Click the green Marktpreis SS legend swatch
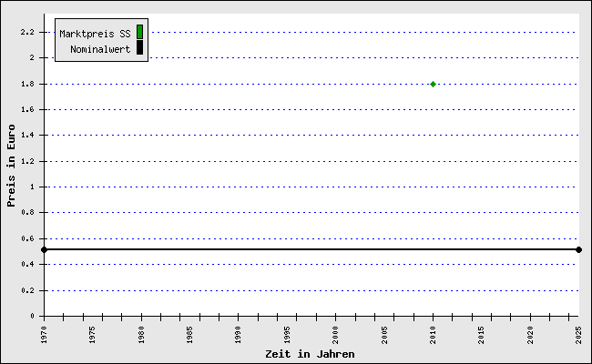The width and height of the screenshot is (592, 364). coord(139,33)
